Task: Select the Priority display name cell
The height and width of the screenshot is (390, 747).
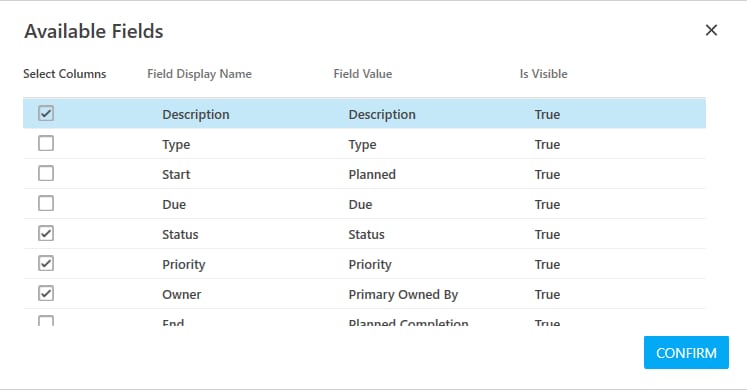Action: click(183, 265)
